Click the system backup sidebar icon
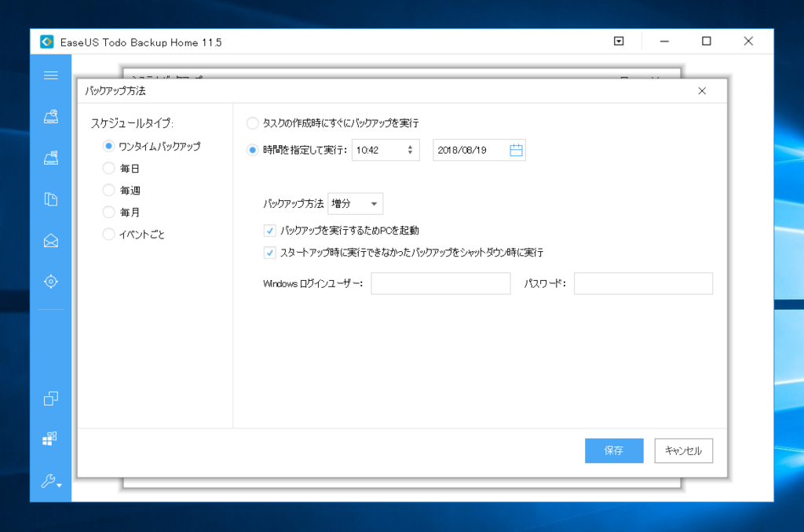The image size is (804, 532). pos(51,158)
